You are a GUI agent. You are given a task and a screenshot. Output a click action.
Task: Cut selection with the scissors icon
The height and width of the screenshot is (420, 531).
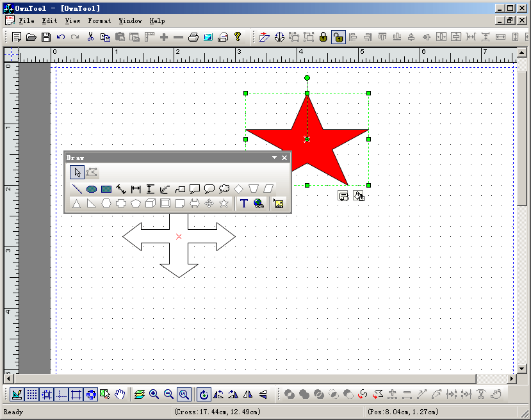(x=90, y=36)
